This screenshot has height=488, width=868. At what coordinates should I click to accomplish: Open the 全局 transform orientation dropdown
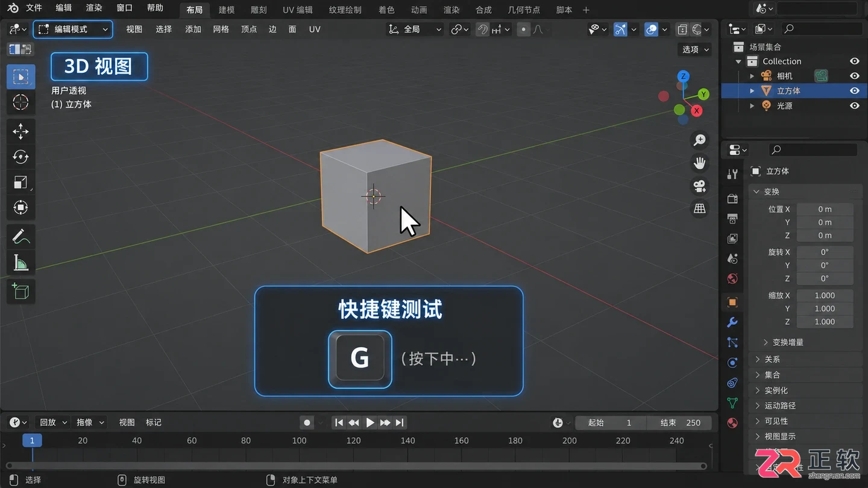click(415, 29)
